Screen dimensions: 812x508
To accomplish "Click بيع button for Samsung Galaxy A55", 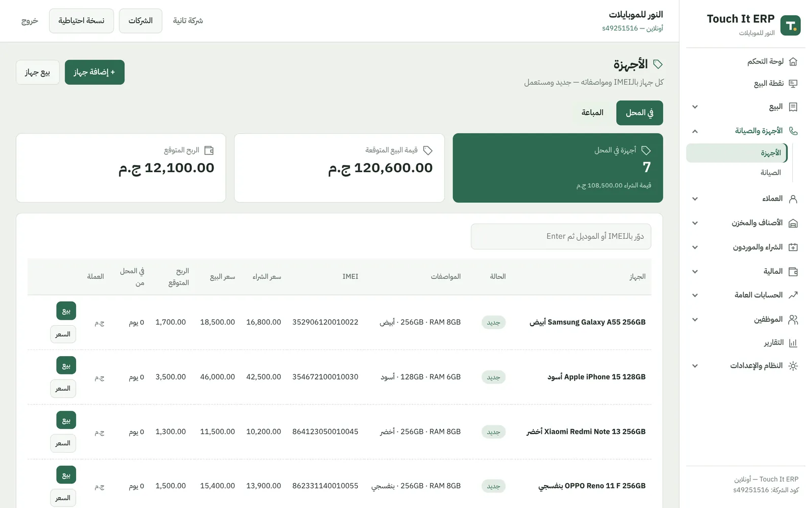I will coord(66,311).
